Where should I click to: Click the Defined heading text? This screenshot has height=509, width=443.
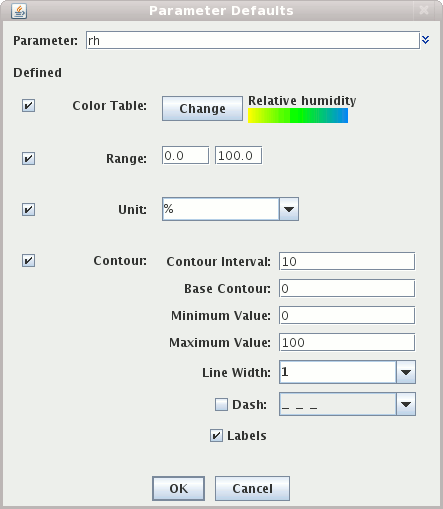(37, 73)
